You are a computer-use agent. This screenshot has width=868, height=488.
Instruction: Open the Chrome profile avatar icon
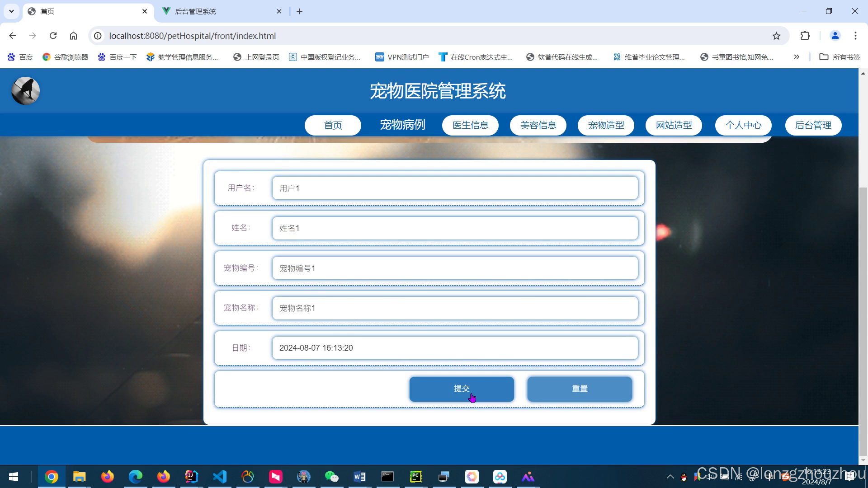(x=835, y=36)
